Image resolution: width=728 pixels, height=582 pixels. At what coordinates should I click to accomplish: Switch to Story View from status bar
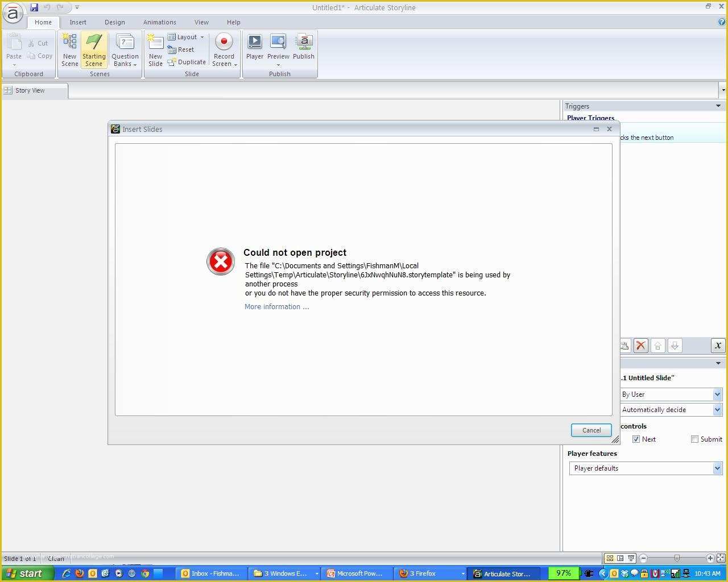click(609, 558)
